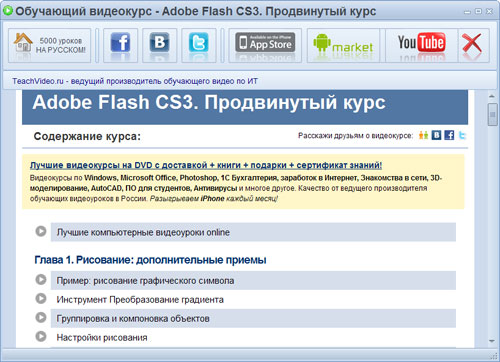
Task: Play button for 'Настройки рисования'
Action: tap(41, 336)
